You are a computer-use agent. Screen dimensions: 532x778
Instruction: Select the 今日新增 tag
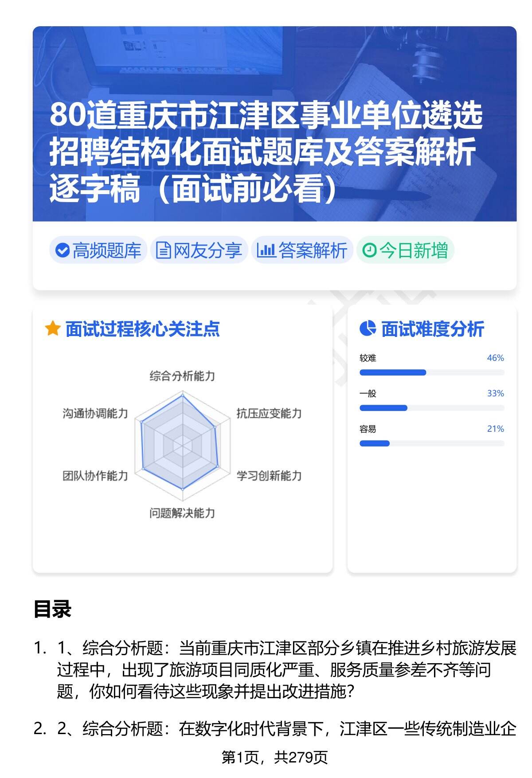[x=405, y=250]
